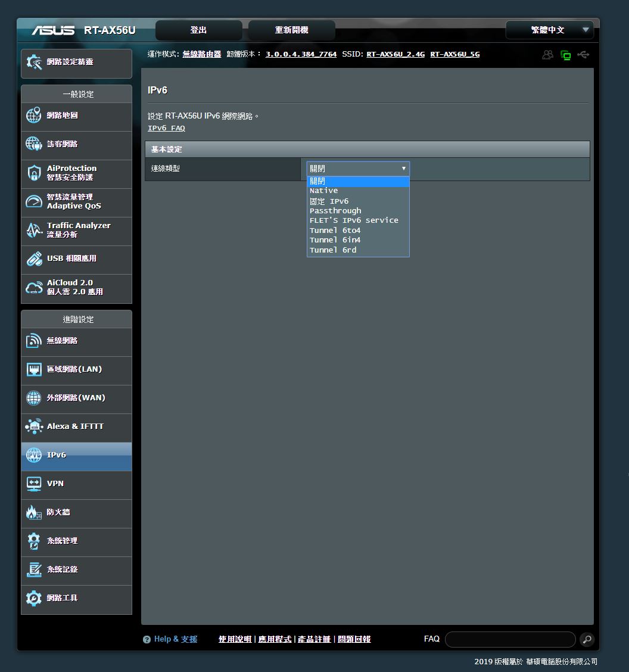Image resolution: width=629 pixels, height=672 pixels.
Task: Click the network tools gear icon
Action: 34,598
